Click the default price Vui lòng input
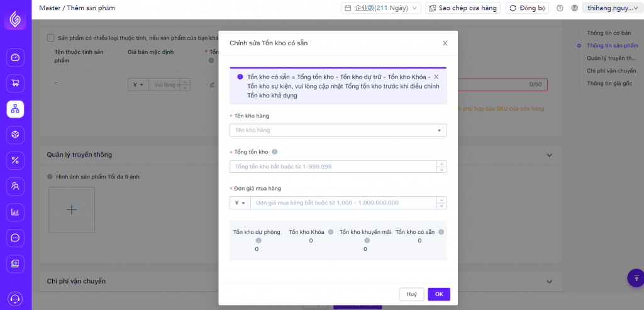The width and height of the screenshot is (644, 310). point(165,85)
